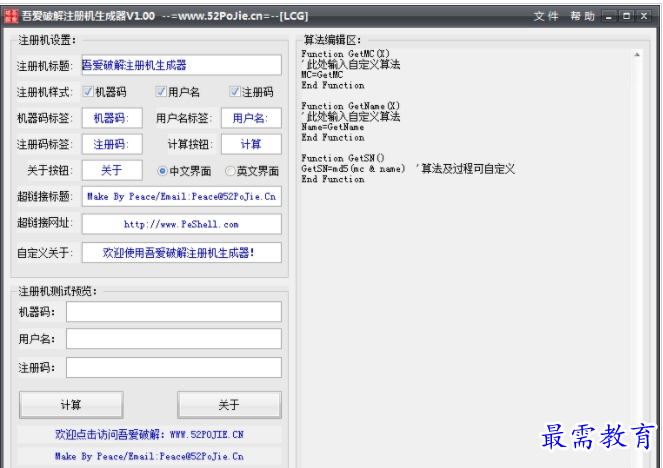Viewport: 663px width, 468px height.
Task: Open the 帮助 menu
Action: (582, 16)
